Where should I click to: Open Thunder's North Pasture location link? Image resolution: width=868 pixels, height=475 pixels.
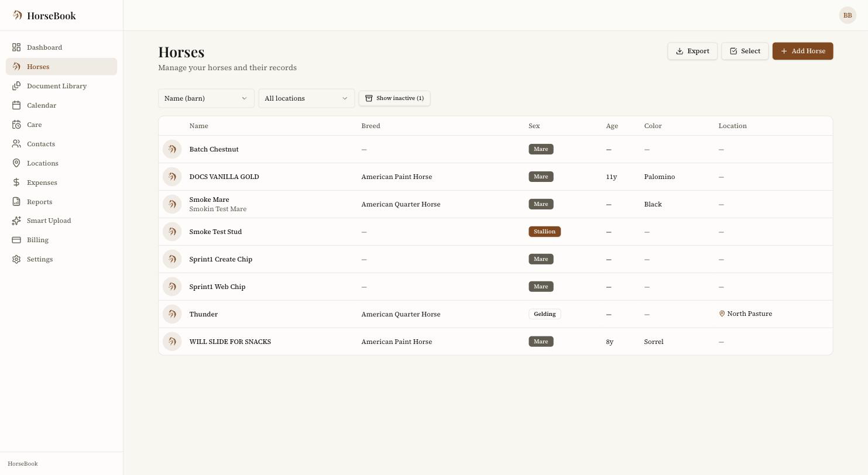(x=746, y=314)
